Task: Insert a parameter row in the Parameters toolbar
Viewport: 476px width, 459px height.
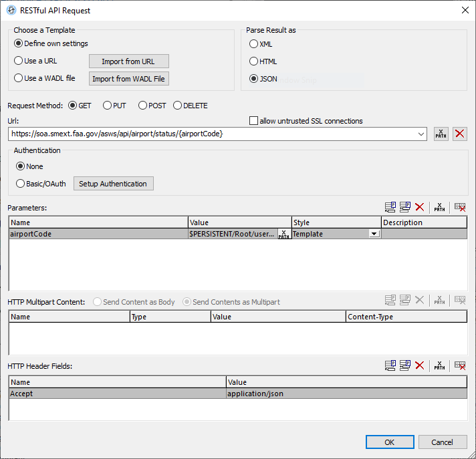Action: [405, 208]
